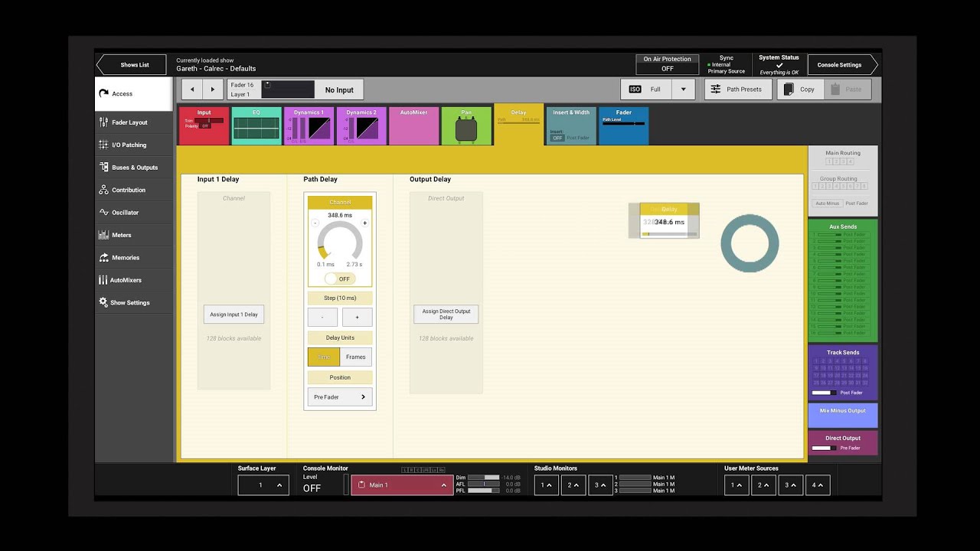
Task: Expand the Pre Fader position selector
Action: click(340, 397)
